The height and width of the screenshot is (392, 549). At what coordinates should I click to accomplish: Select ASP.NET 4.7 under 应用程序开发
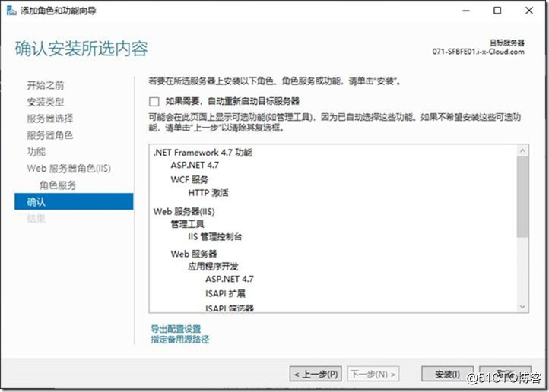click(230, 279)
